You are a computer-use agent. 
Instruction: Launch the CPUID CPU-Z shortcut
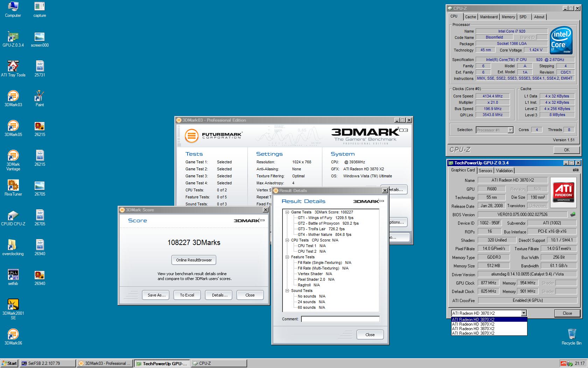click(x=13, y=218)
